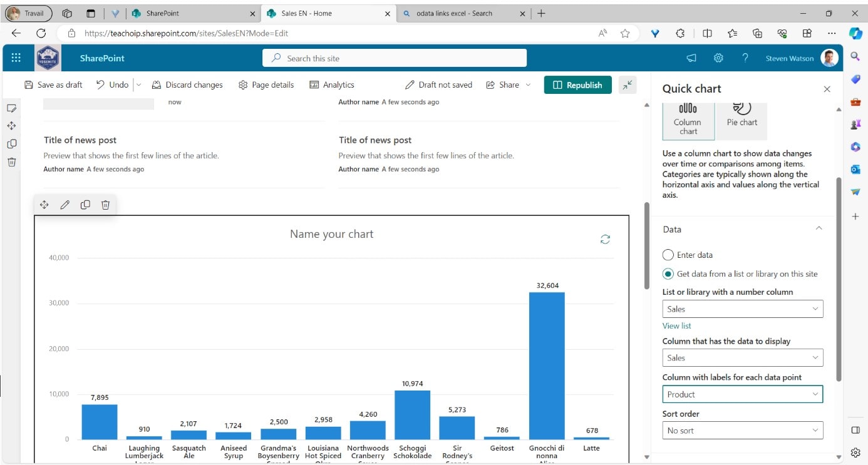Open the Edge settings and more menu
Viewport: 868px width, 465px height.
click(x=832, y=33)
